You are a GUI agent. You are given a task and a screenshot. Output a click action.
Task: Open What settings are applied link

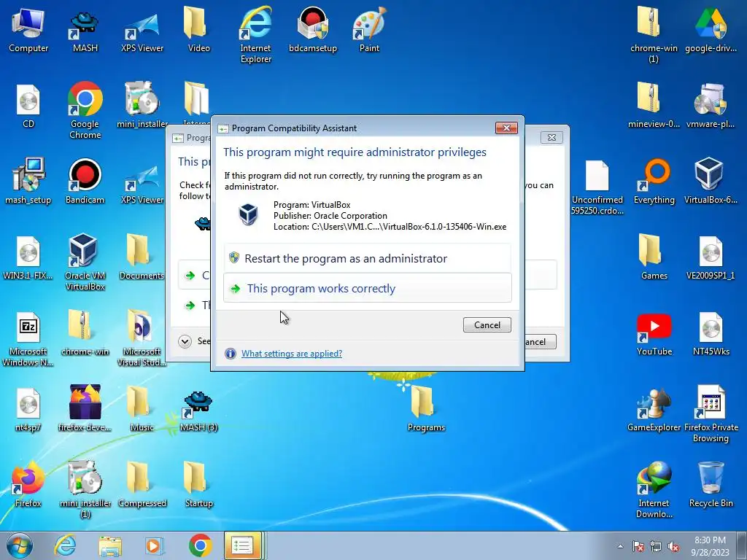(292, 354)
